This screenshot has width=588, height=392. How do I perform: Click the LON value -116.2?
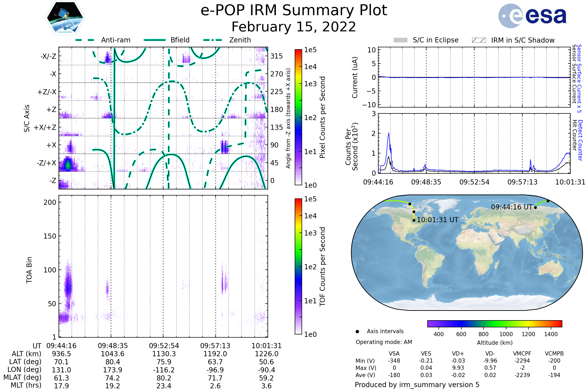coord(164,370)
